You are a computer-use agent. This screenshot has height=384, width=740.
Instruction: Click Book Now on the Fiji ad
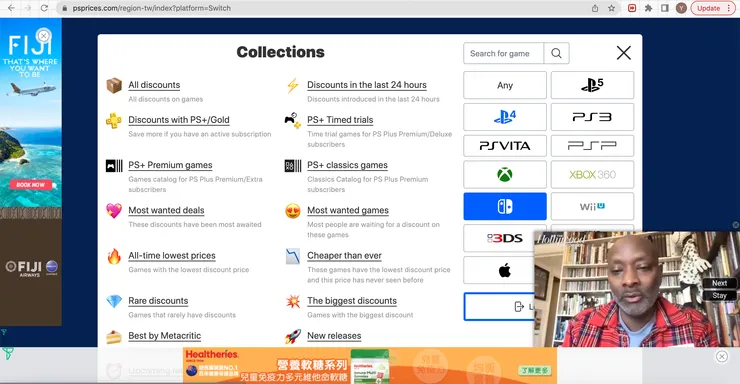pyautogui.click(x=31, y=185)
